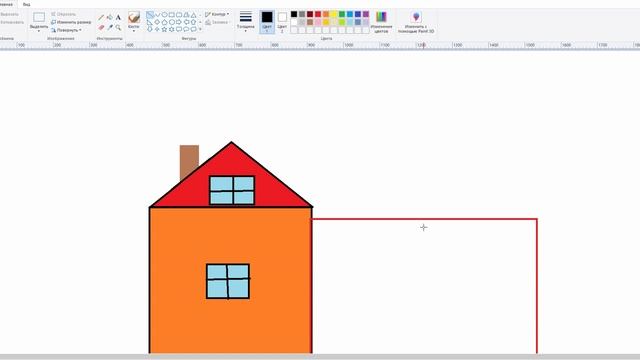Click the Edit with Paint 3D icon

(x=416, y=17)
